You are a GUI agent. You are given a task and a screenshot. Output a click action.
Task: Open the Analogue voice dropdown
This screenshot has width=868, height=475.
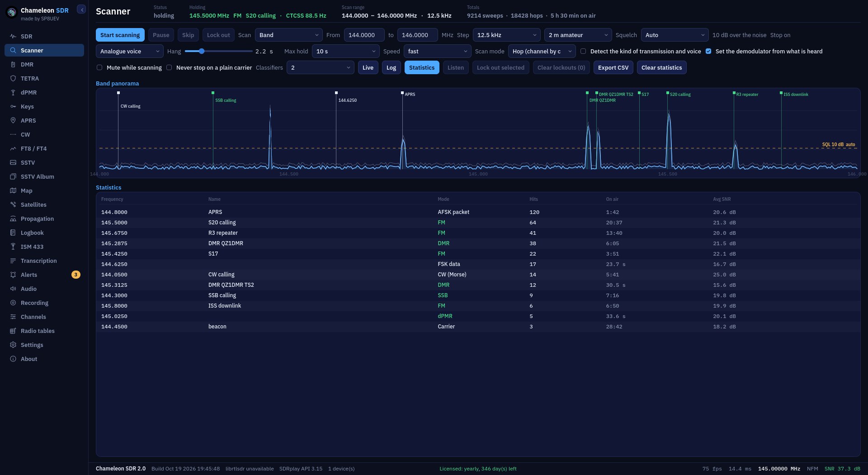[130, 51]
